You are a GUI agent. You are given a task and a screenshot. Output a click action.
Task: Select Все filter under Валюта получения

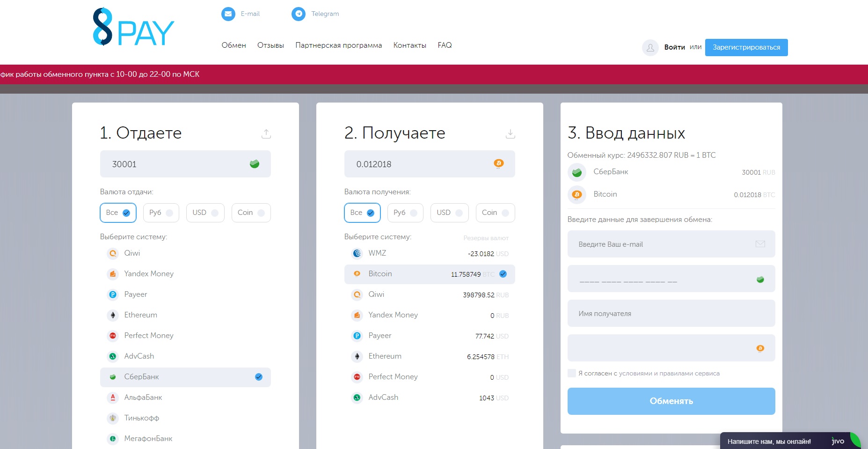coord(362,213)
